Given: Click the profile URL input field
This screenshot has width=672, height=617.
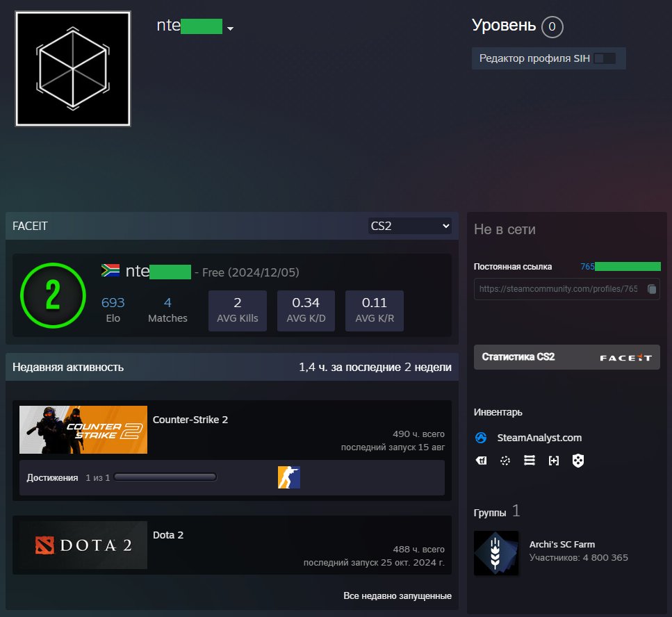Looking at the screenshot, I should point(559,289).
